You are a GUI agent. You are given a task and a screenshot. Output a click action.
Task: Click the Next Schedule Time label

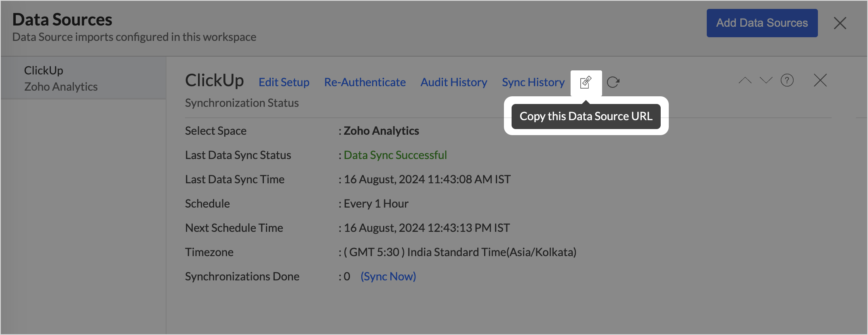(234, 228)
